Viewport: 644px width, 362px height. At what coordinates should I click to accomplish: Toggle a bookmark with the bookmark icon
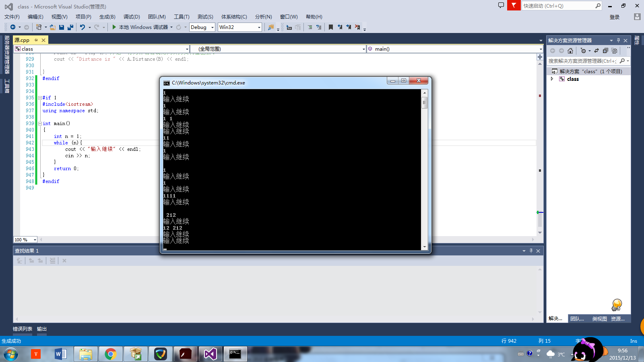331,27
